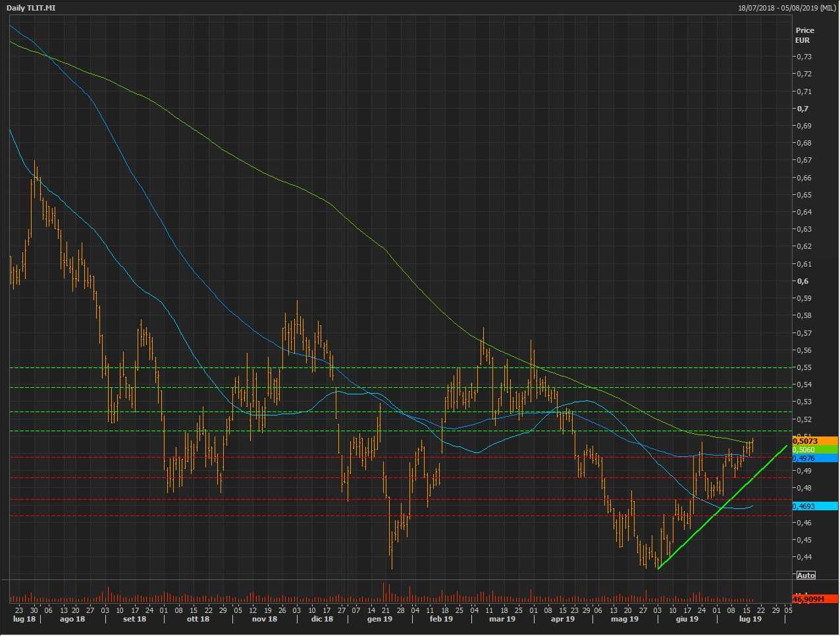Select the orange 0,5073 price tag
Viewport: 840px width, 636px height.
pos(814,441)
